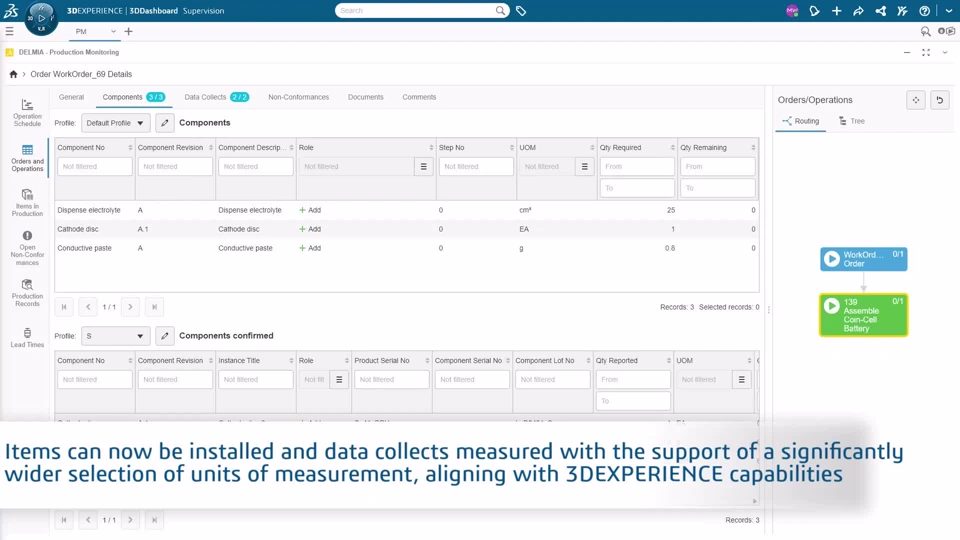
Task: Edit the Components profile with pencil icon
Action: pos(165,123)
